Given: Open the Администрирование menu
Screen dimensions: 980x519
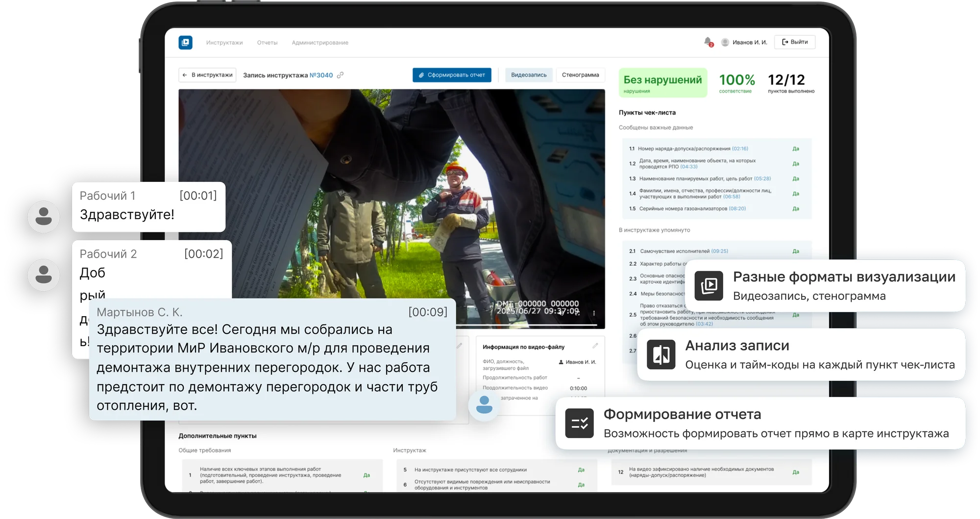Looking at the screenshot, I should tap(320, 43).
